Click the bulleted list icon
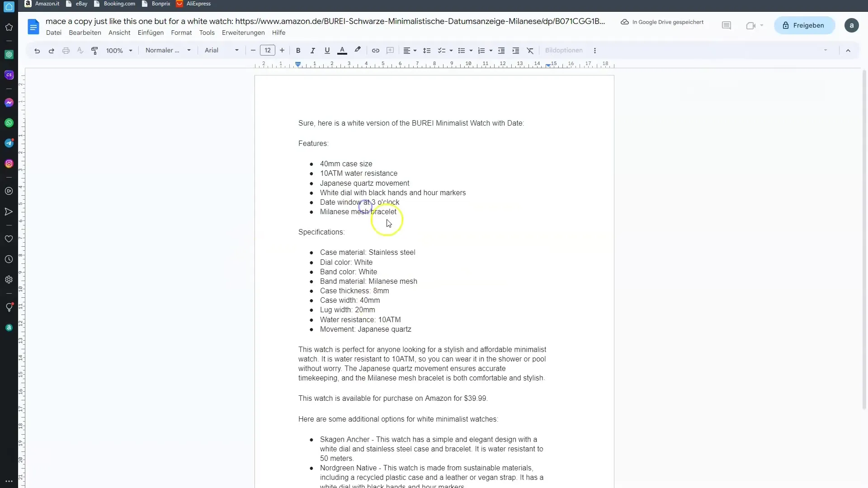 click(462, 50)
